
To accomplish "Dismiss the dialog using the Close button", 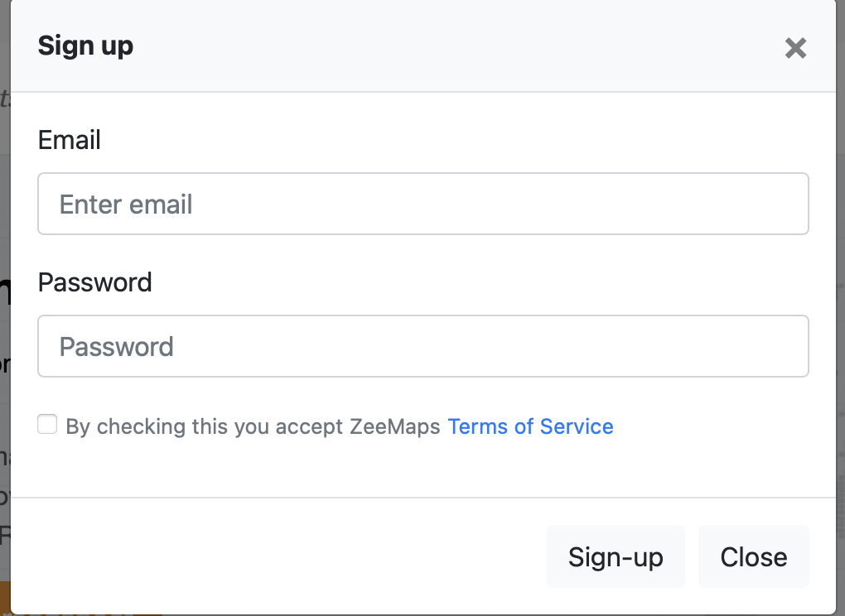I will pyautogui.click(x=753, y=556).
